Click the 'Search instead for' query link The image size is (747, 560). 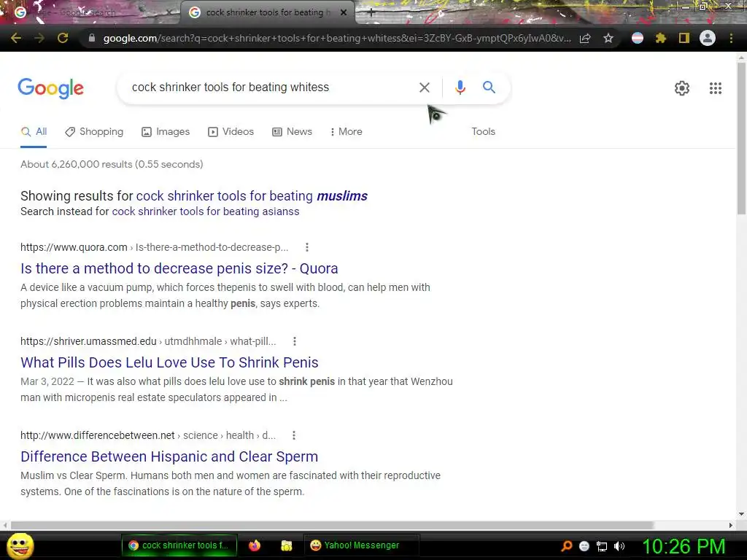point(205,211)
